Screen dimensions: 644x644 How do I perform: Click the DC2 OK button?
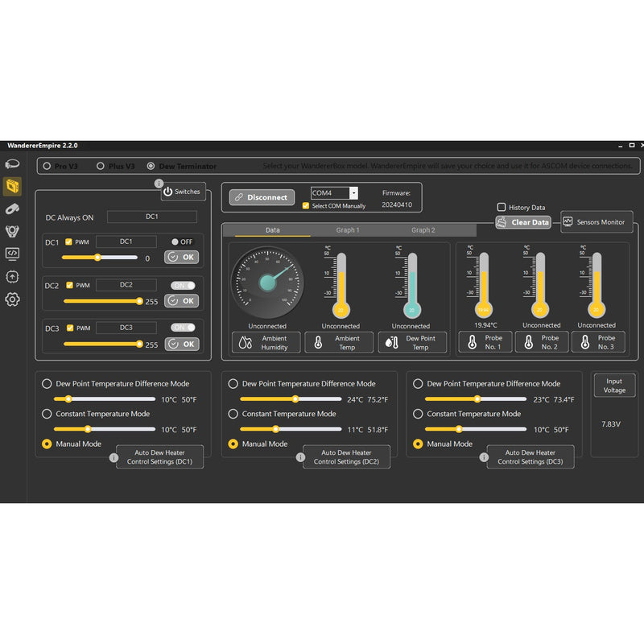pyautogui.click(x=182, y=301)
